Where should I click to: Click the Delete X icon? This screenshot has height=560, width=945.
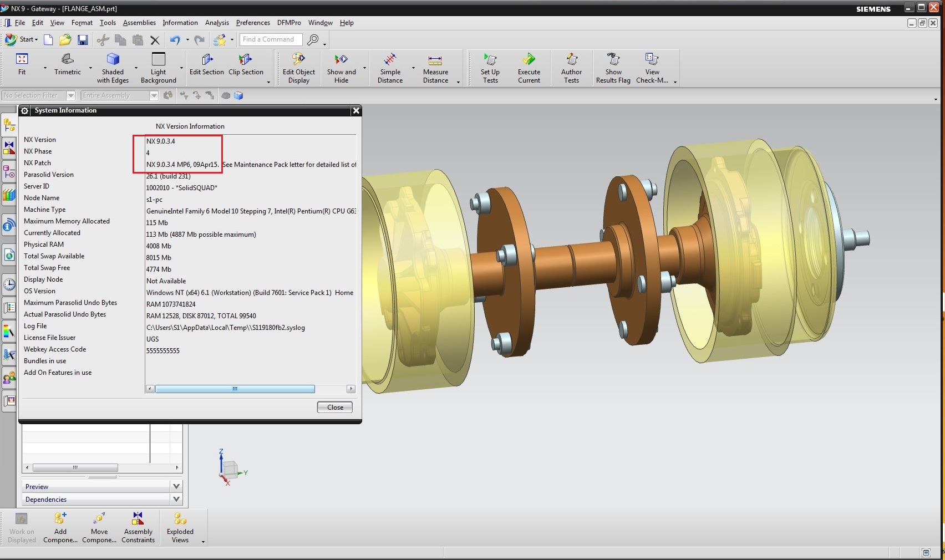(x=155, y=40)
